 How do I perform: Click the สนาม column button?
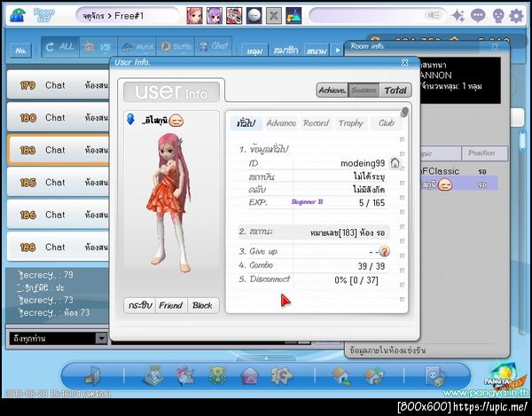coord(317,51)
